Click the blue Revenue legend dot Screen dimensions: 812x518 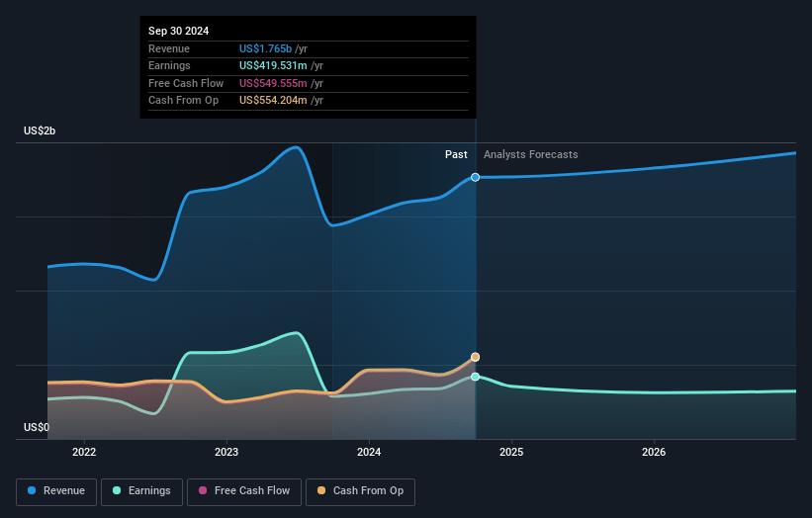tap(32, 490)
